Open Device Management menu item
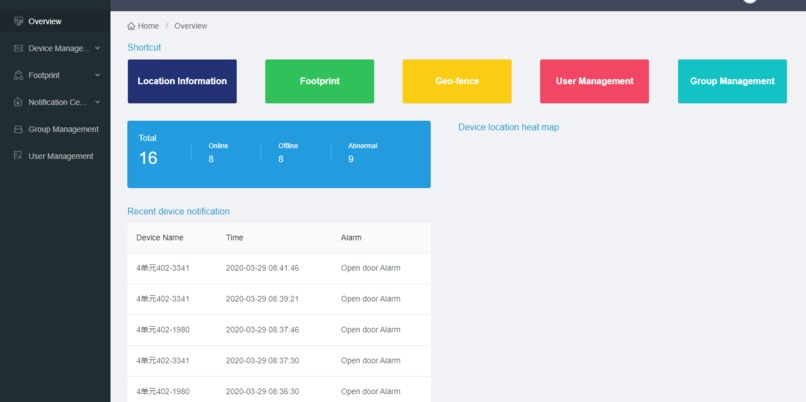 [x=55, y=48]
